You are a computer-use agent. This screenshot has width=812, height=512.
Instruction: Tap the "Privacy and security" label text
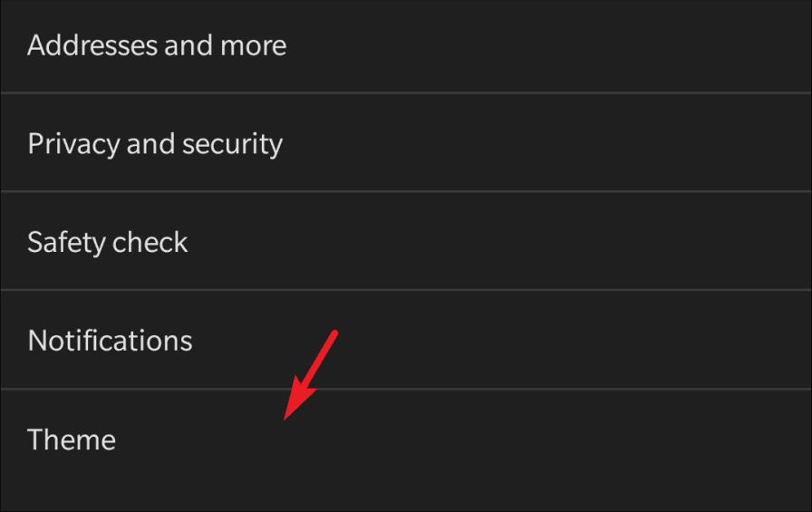click(x=155, y=144)
